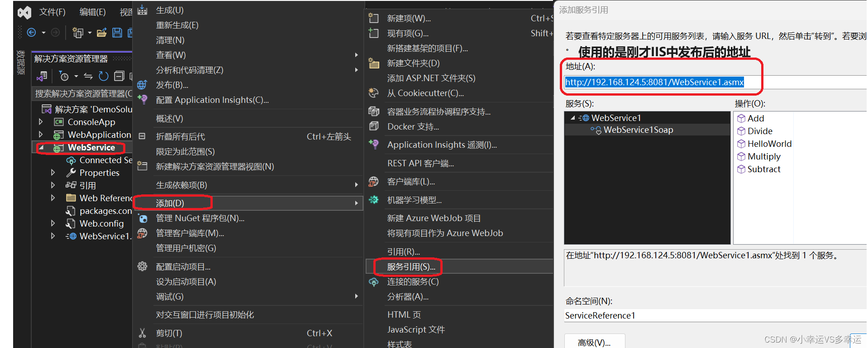The image size is (868, 348).
Task: Select WebService1Soap in the services tree
Action: coord(638,130)
